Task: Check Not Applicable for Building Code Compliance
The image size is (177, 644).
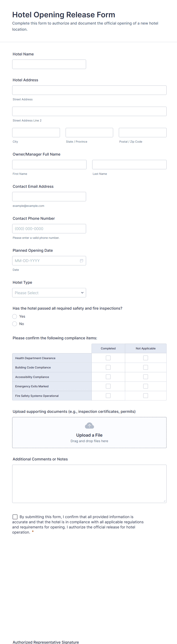Action: [x=145, y=367]
